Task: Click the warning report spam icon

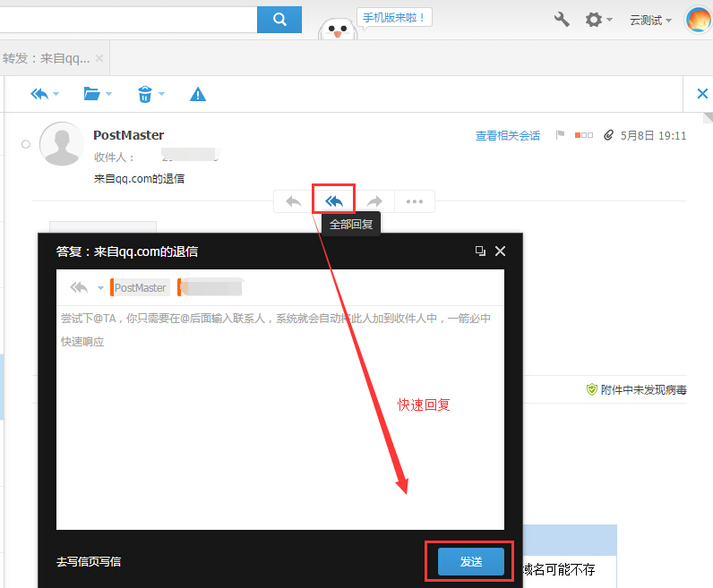Action: coord(198,94)
